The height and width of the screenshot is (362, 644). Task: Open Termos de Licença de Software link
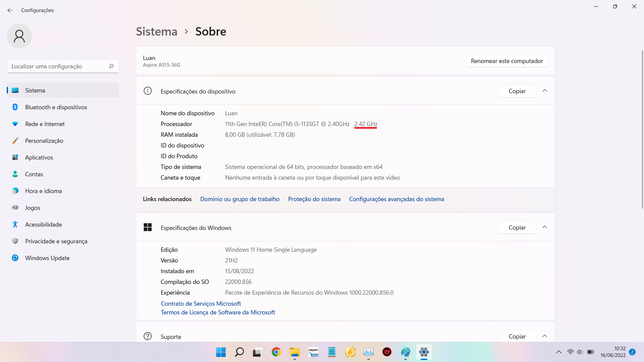[218, 312]
